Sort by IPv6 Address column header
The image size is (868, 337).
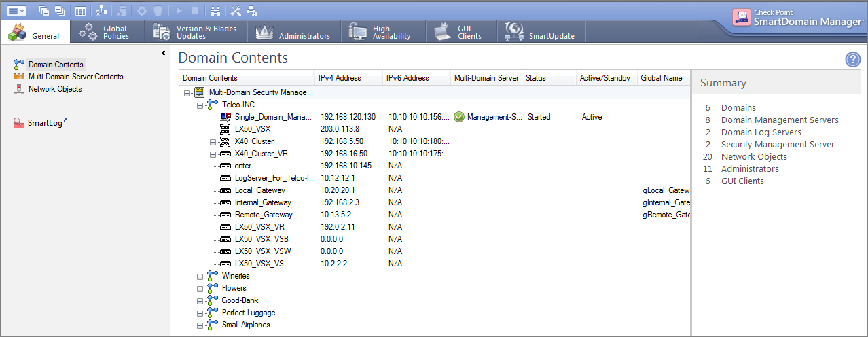pos(416,78)
